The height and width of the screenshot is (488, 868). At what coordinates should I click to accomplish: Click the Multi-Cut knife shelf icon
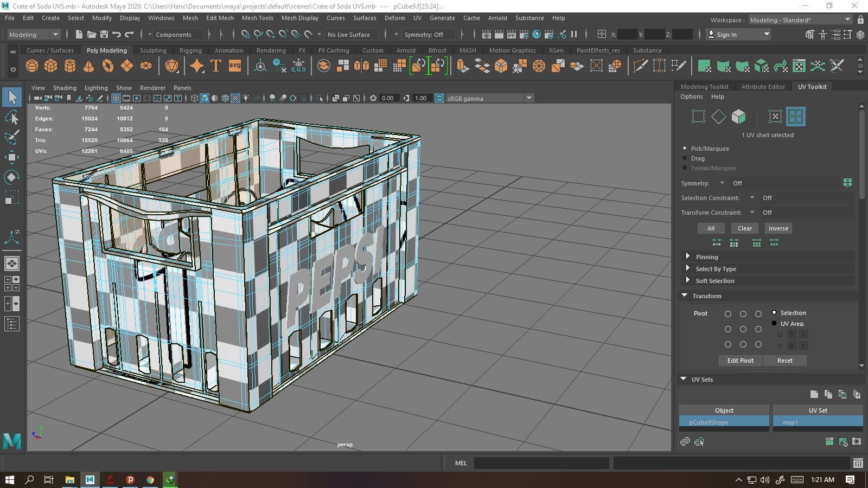point(640,66)
